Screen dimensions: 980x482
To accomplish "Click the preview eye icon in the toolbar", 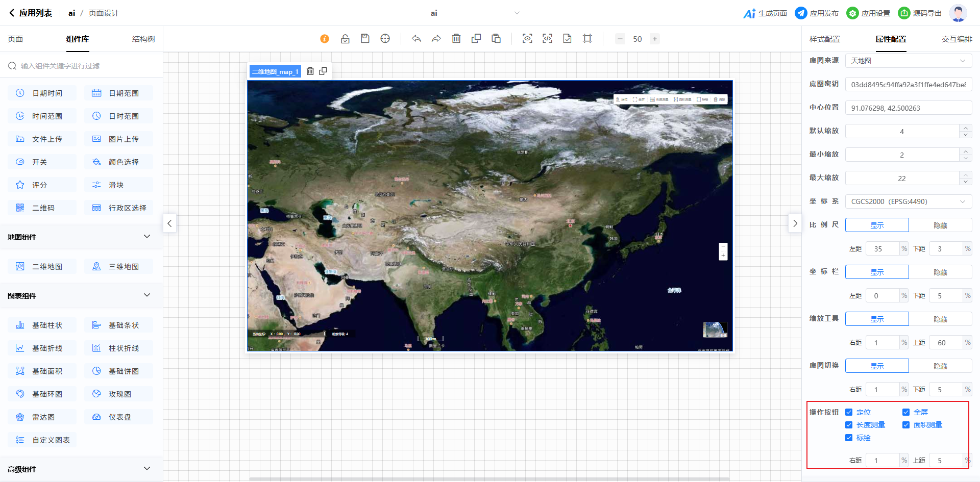I will tap(527, 39).
